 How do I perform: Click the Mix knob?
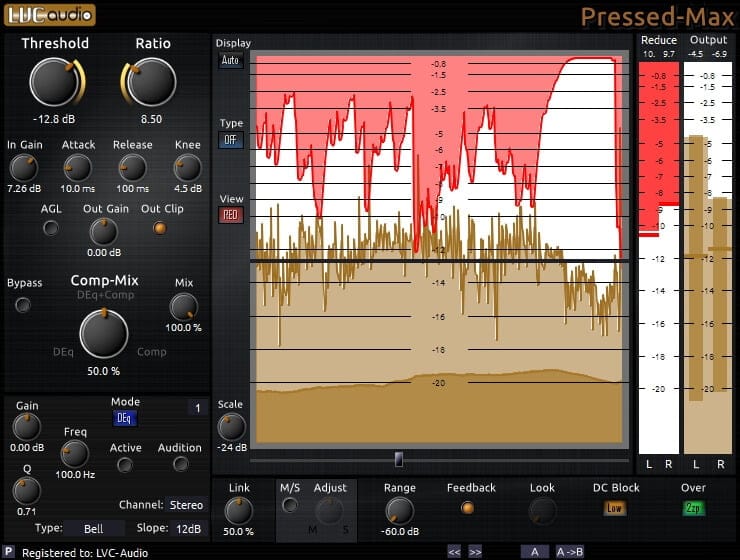pyautogui.click(x=183, y=307)
